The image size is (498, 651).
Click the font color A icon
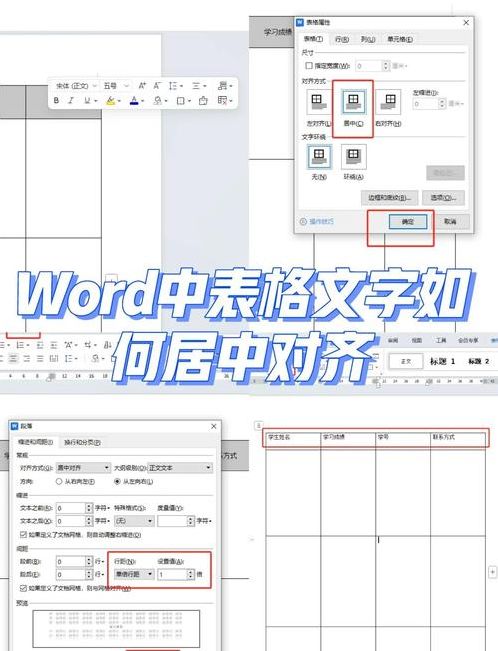(x=134, y=100)
